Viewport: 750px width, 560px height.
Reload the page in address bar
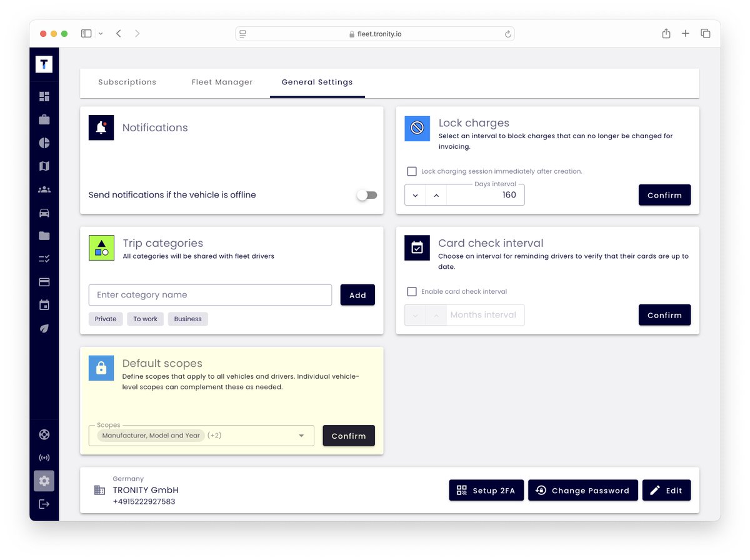507,34
